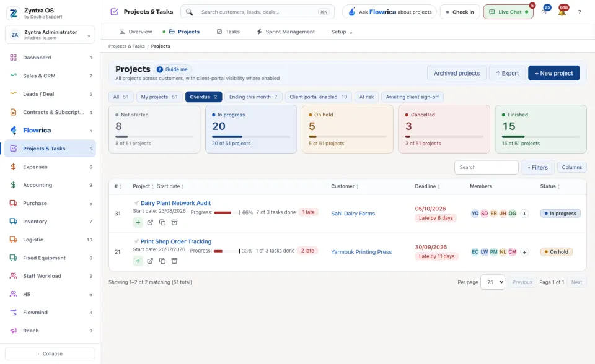Archive the Dairy Plant Network Audit project
The image size is (595, 364).
point(175,223)
